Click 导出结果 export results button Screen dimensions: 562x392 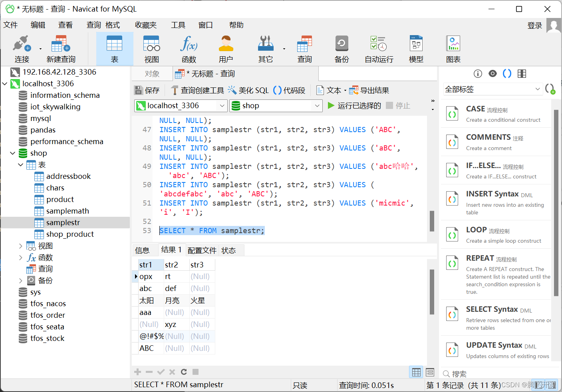point(369,91)
